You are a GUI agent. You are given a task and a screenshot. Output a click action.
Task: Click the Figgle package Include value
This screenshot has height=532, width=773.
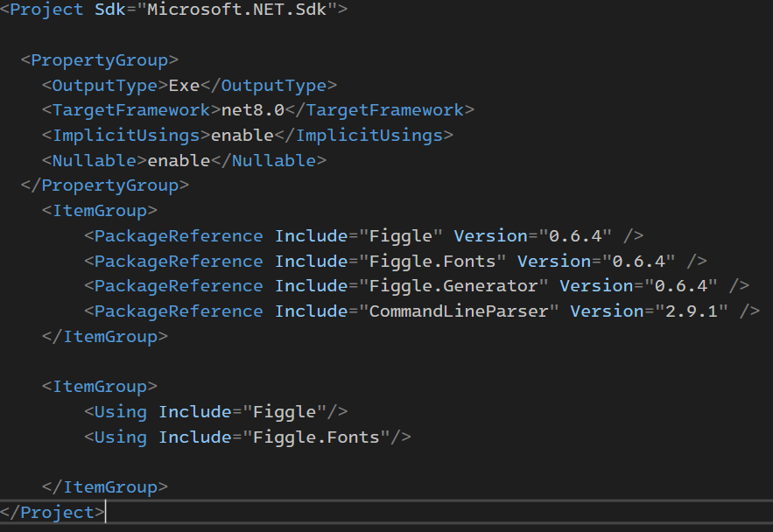pos(400,236)
